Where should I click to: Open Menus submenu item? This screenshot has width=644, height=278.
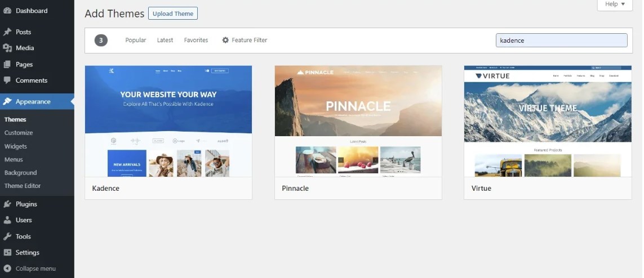(x=14, y=159)
